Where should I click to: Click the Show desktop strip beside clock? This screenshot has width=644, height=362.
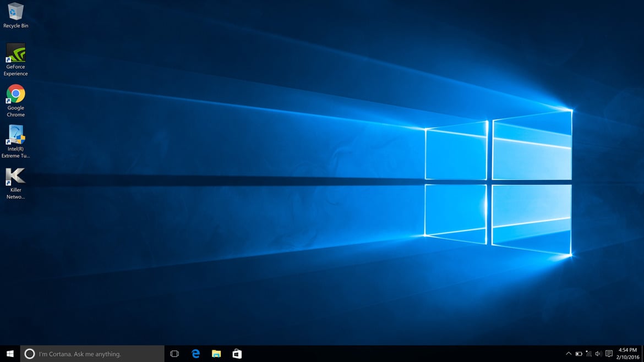[643, 354]
